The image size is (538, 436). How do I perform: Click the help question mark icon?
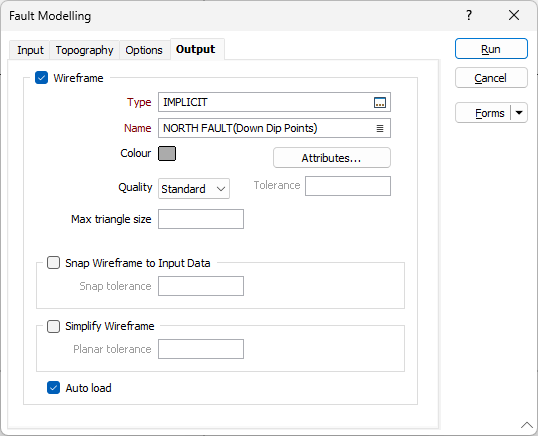click(469, 15)
